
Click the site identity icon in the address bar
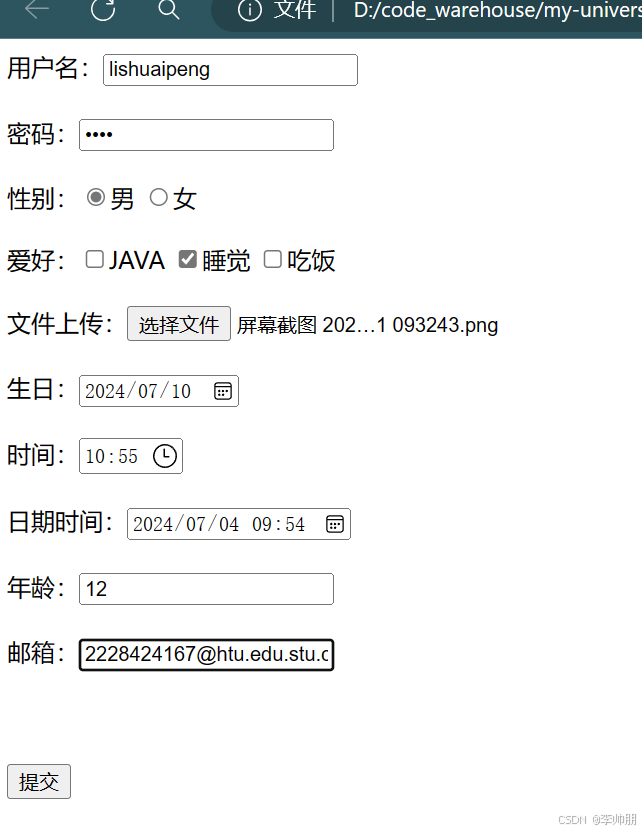[246, 11]
